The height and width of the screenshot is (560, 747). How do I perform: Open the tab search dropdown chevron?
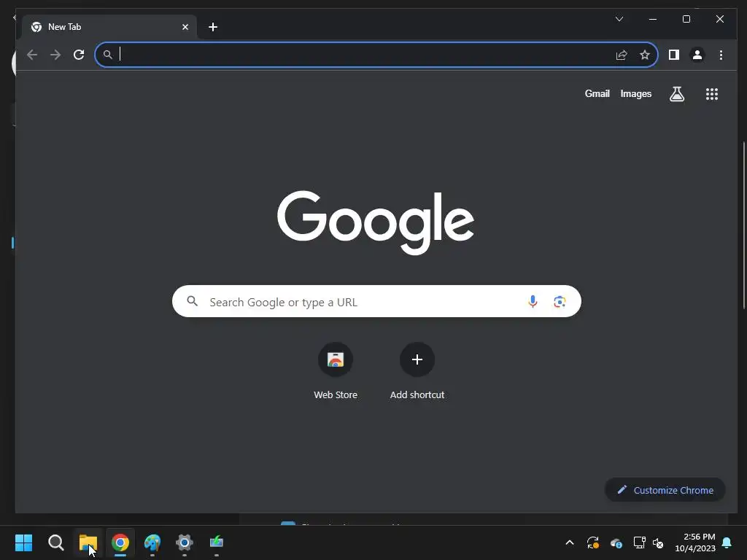click(x=619, y=19)
